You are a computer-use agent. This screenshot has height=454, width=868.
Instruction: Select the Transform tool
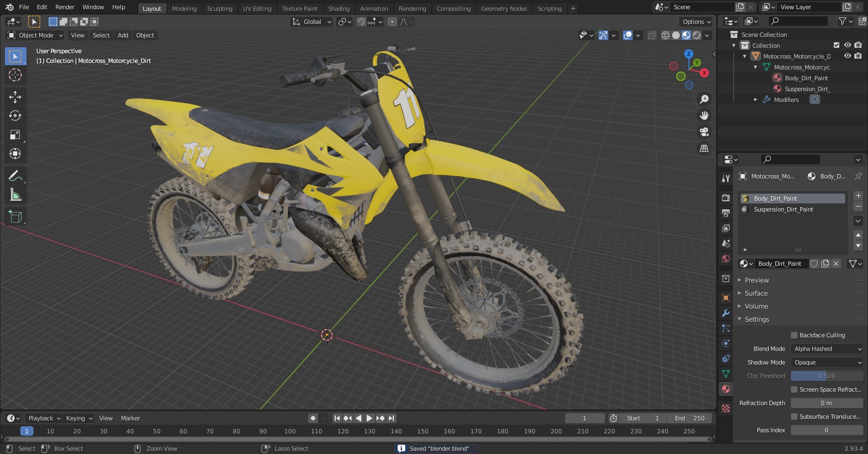(x=15, y=154)
